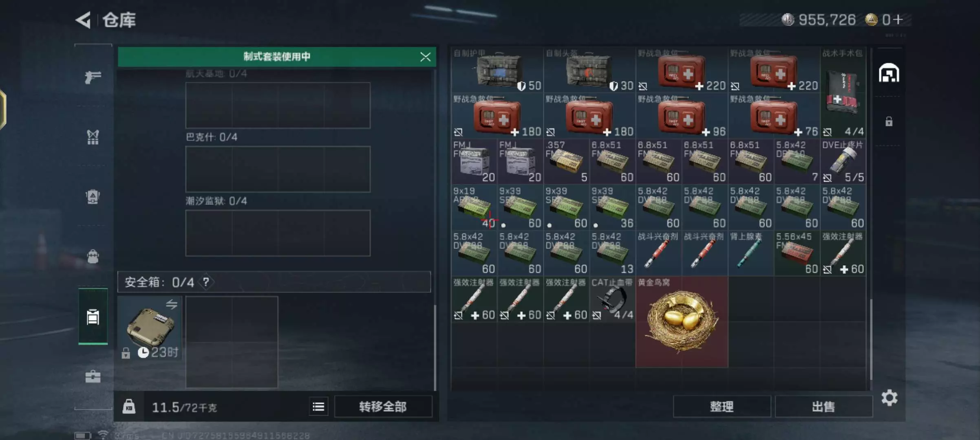Click the plus next to gold currency

click(x=898, y=19)
